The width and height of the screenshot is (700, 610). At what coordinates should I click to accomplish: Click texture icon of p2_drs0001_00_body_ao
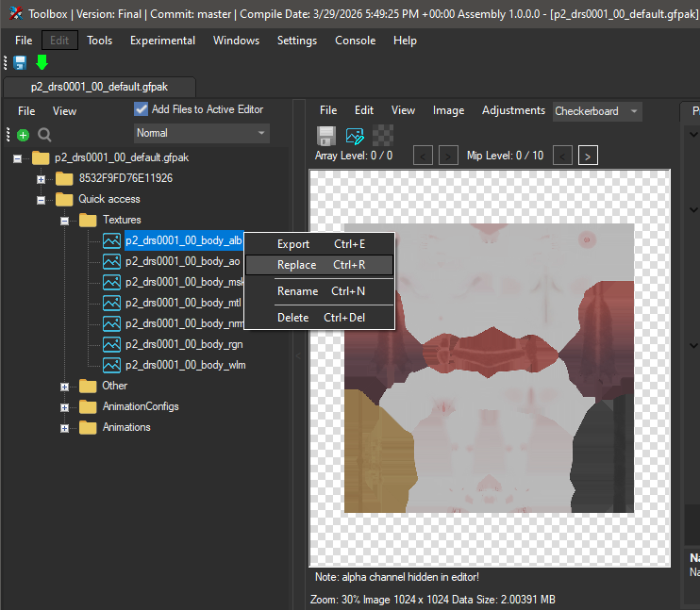[111, 261]
